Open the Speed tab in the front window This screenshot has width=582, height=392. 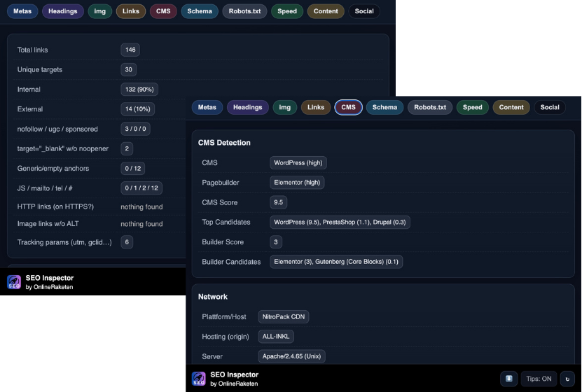(x=473, y=107)
